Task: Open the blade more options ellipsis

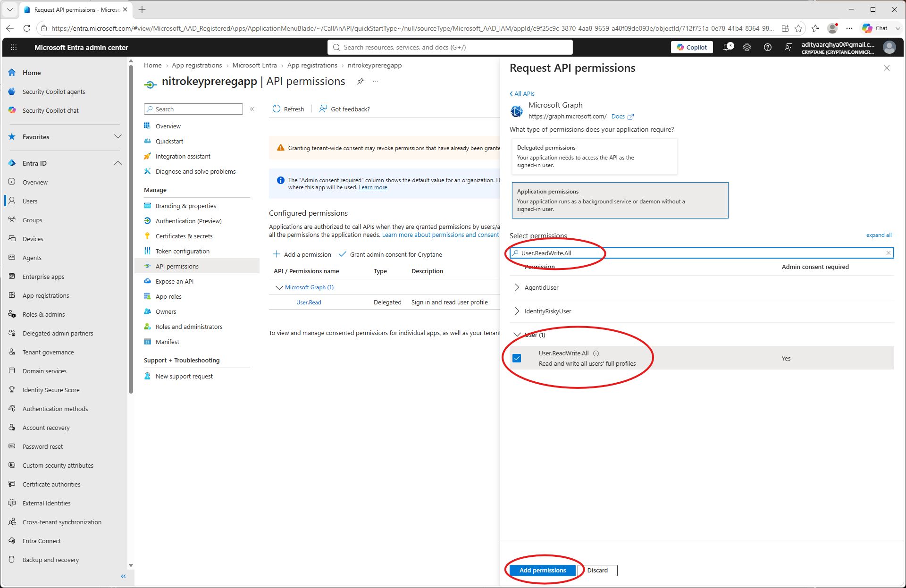Action: point(376,81)
